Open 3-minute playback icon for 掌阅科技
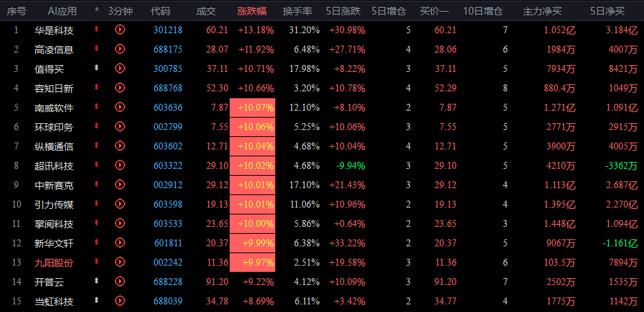 120,223
